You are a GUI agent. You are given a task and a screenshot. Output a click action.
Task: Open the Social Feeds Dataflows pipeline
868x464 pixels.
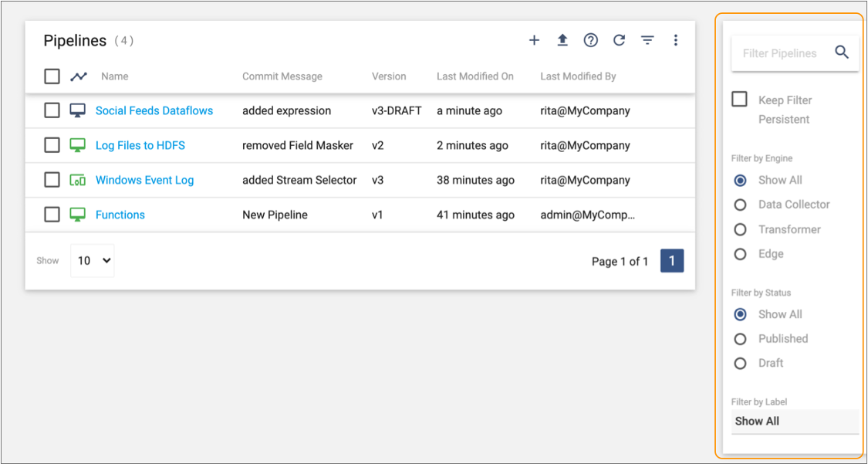(154, 110)
